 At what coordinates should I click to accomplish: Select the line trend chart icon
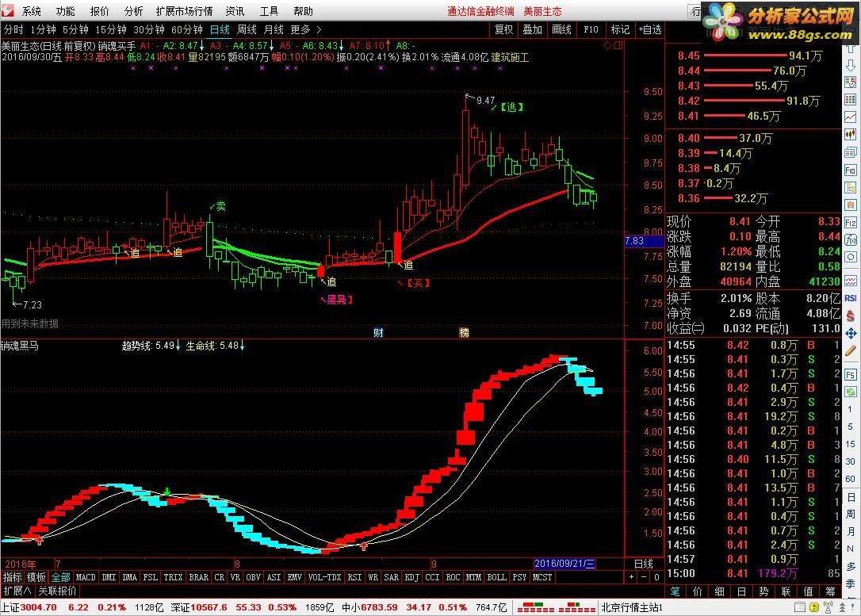click(x=850, y=117)
